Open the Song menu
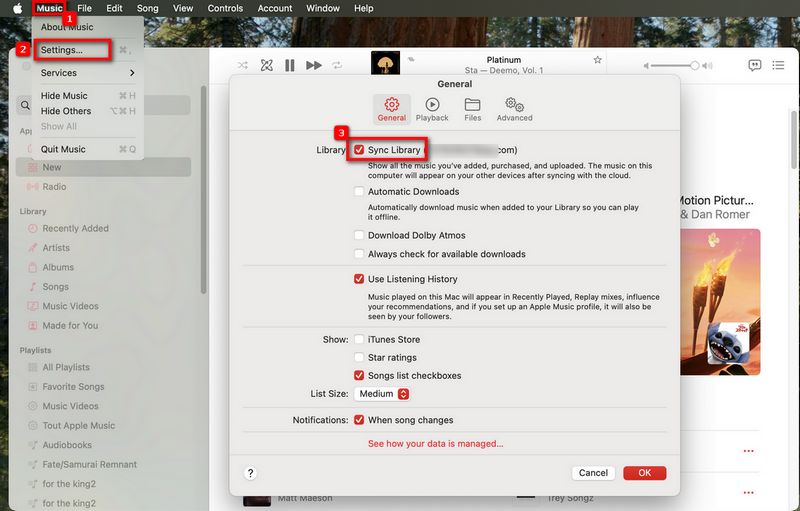Viewport: 800px width, 511px height. [x=147, y=8]
